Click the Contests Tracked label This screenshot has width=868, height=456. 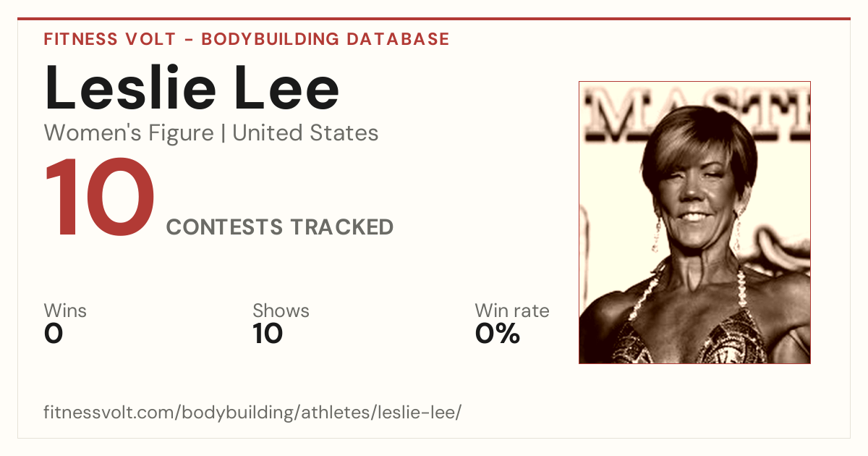pos(280,227)
